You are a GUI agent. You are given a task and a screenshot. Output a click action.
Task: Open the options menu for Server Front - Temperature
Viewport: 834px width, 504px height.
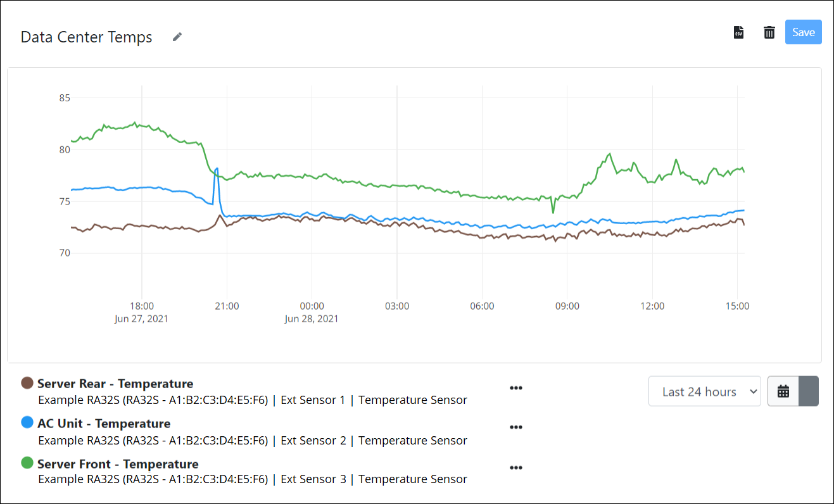(516, 467)
